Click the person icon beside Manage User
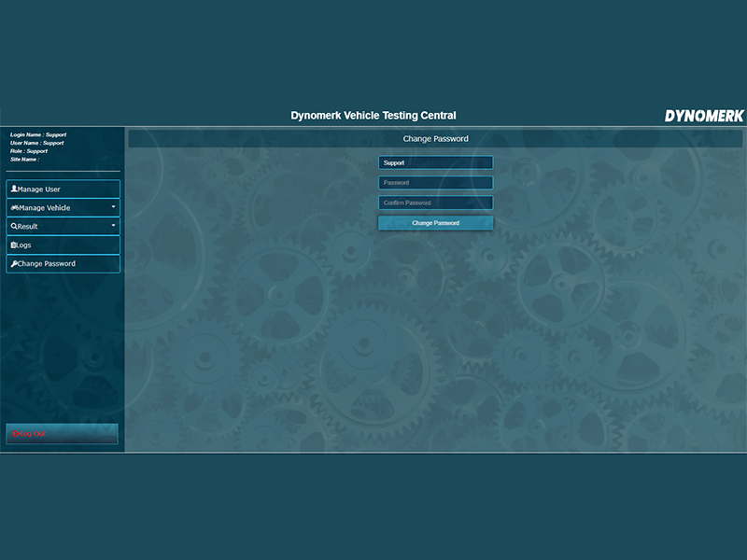Image resolution: width=747 pixels, height=560 pixels. (14, 189)
